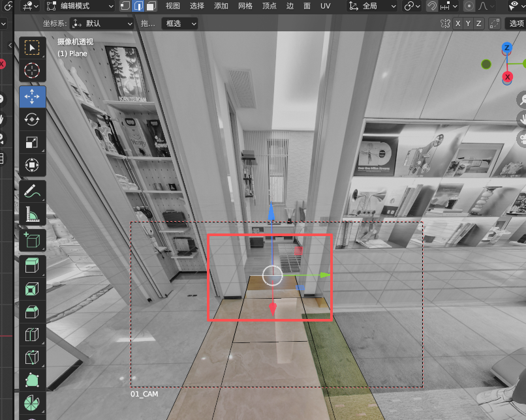Screen dimensions: 526x420
Task: Enable the X axis mirror toggle
Action: click(457, 23)
